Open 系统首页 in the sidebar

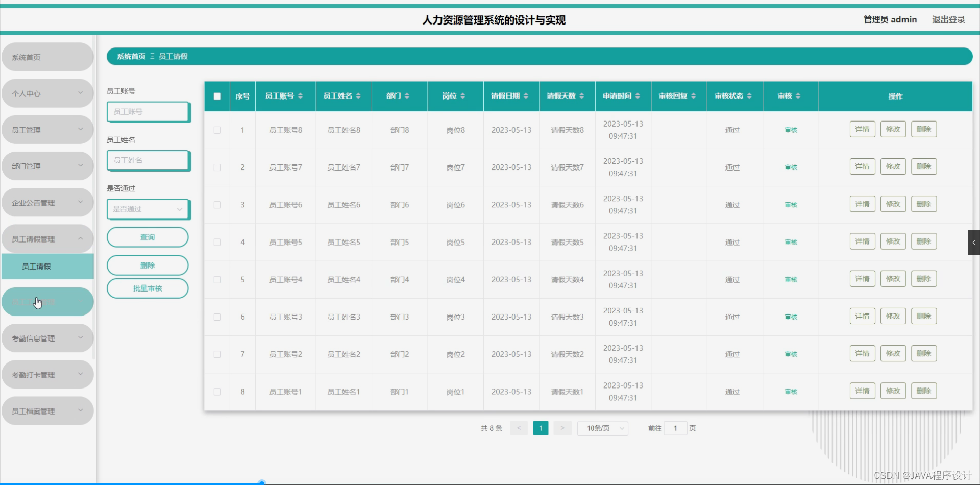(x=47, y=57)
